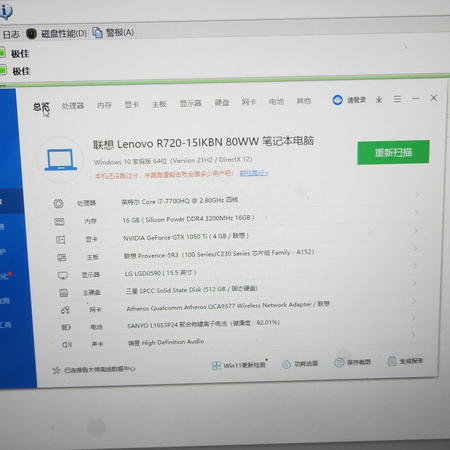Expand the 显卡 GTX 1050 Ti row chevron
The width and height of the screenshot is (450, 450).
416,230
